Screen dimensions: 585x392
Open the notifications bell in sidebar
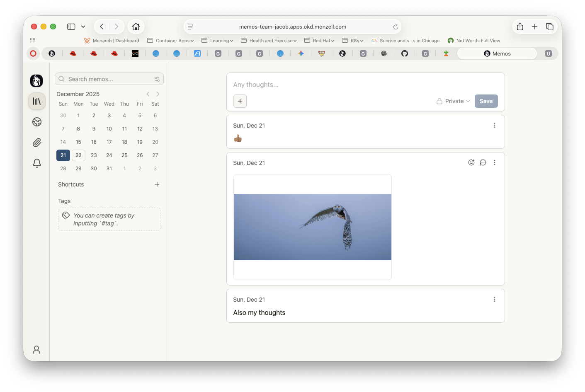(x=37, y=163)
